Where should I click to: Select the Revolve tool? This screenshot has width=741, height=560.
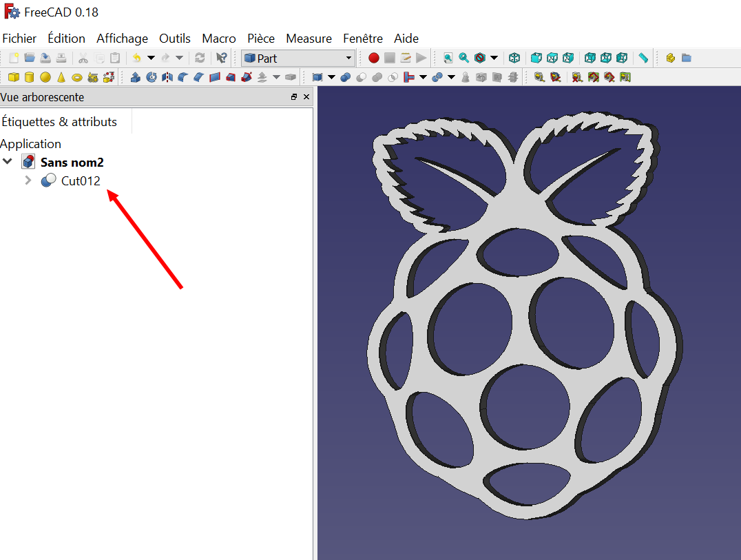pyautogui.click(x=152, y=77)
